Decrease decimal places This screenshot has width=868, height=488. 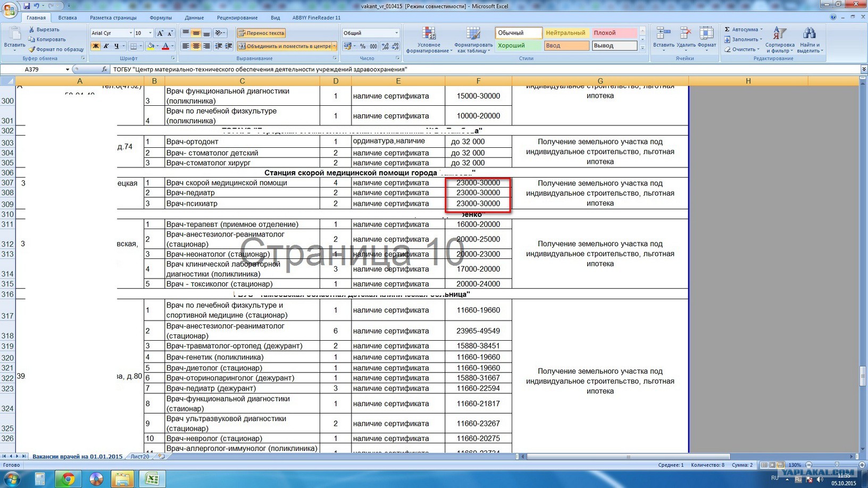point(395,46)
